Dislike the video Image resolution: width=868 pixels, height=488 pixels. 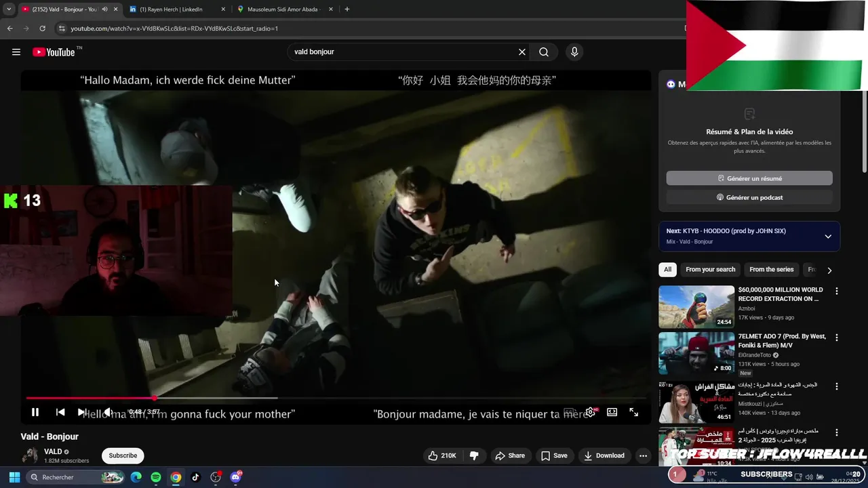click(474, 455)
